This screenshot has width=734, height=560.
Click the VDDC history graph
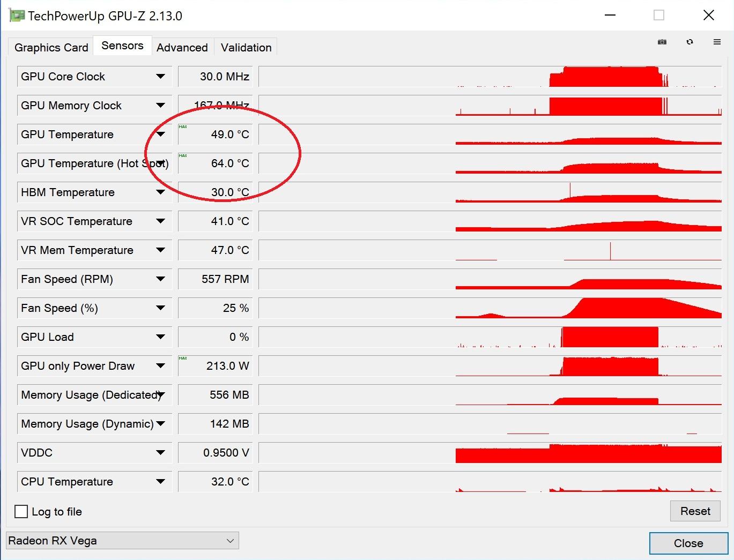tap(490, 452)
